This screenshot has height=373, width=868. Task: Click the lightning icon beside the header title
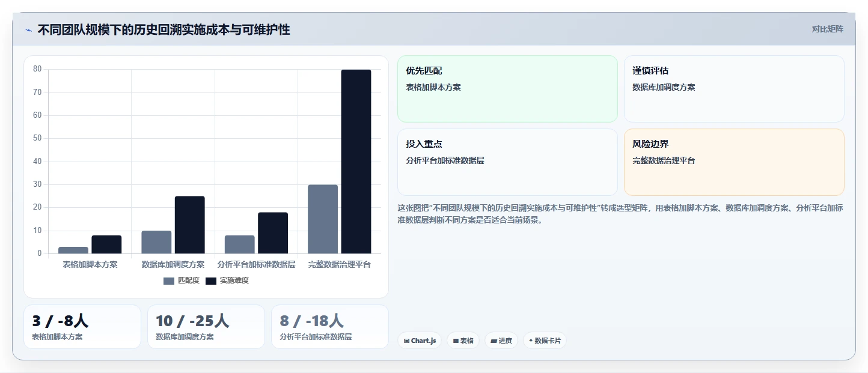coord(28,30)
